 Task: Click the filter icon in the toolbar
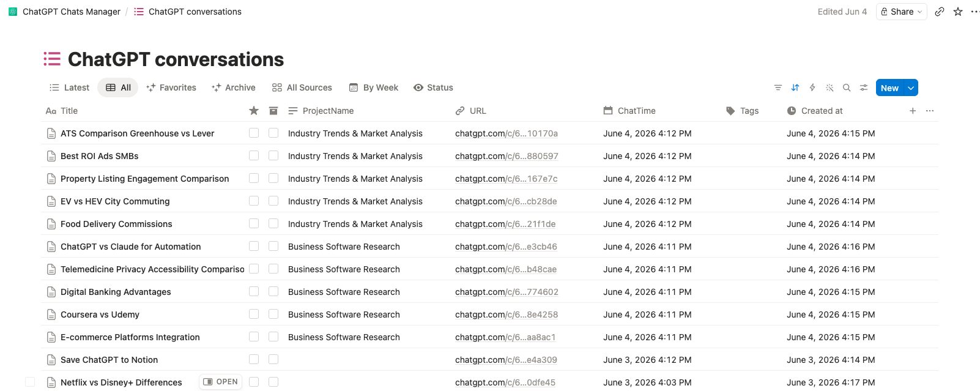778,88
